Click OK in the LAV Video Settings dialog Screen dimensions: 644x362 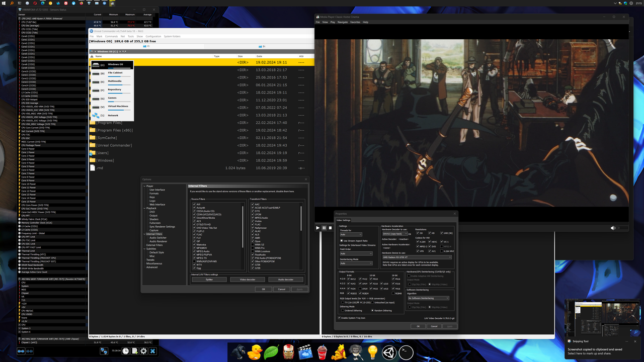tap(418, 326)
